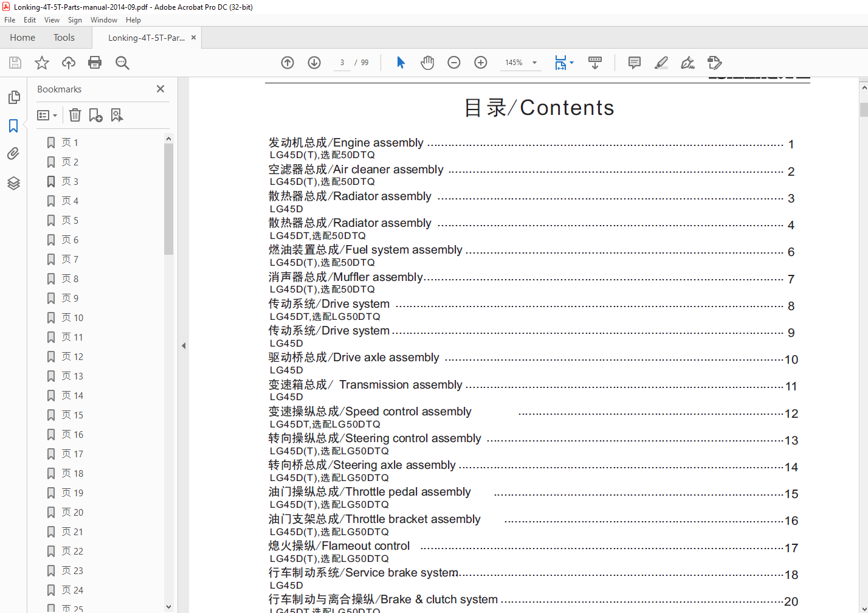
Task: Click the bookmarks panel scrollbar thumb
Action: (x=168, y=199)
